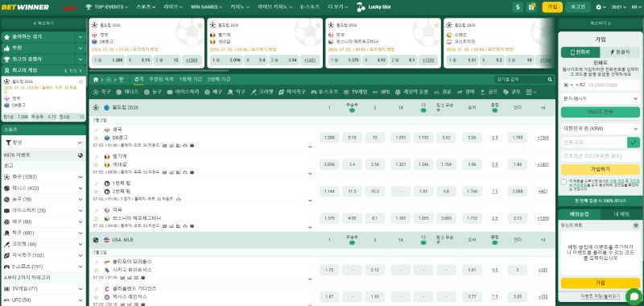Select the UFC filter in sport bar

pyautogui.click(x=381, y=92)
